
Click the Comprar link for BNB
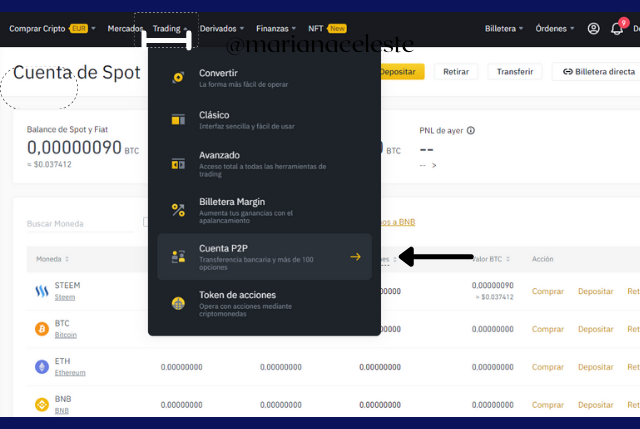547,405
